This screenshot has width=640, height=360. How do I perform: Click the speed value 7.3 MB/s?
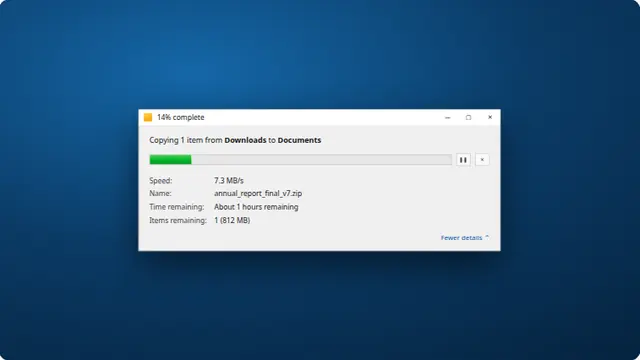229,180
